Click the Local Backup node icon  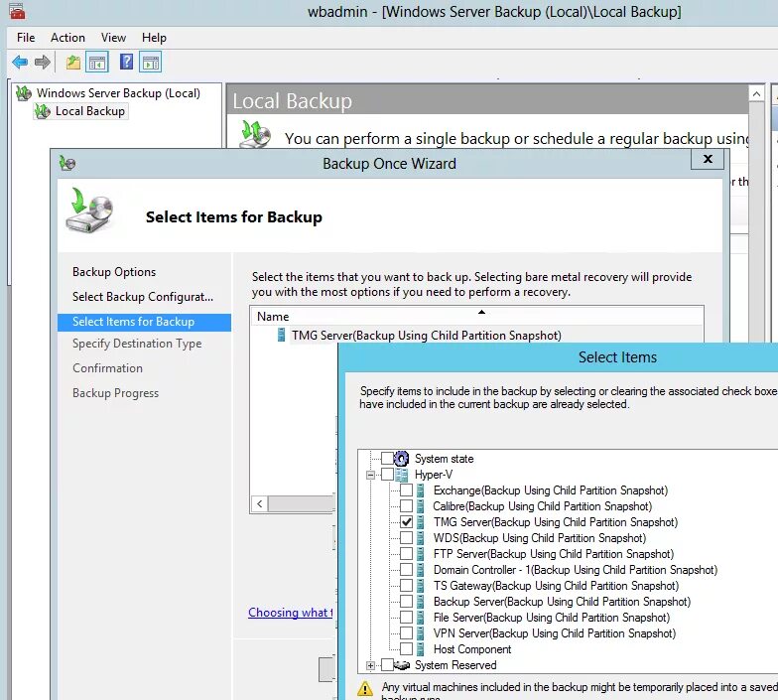pos(43,111)
